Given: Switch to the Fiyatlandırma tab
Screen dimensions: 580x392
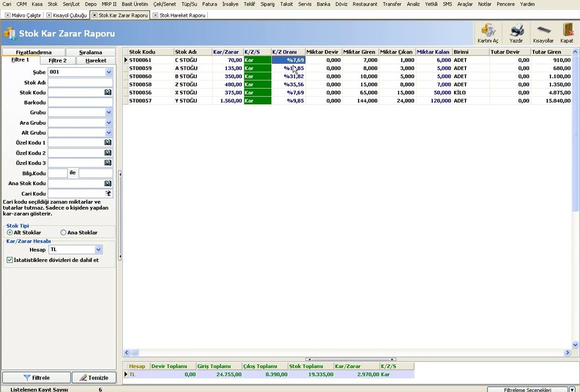Looking at the screenshot, I should (x=34, y=52).
